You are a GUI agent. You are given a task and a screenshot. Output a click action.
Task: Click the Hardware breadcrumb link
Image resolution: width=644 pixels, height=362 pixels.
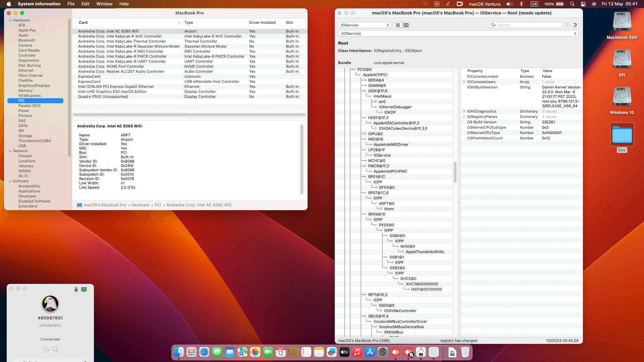coord(140,205)
